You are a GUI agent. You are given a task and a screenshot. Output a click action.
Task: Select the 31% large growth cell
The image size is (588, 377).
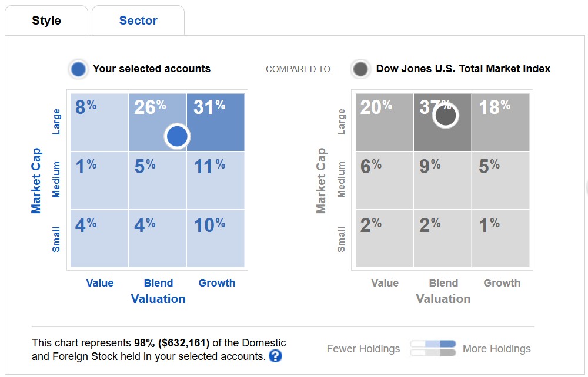[215, 122]
